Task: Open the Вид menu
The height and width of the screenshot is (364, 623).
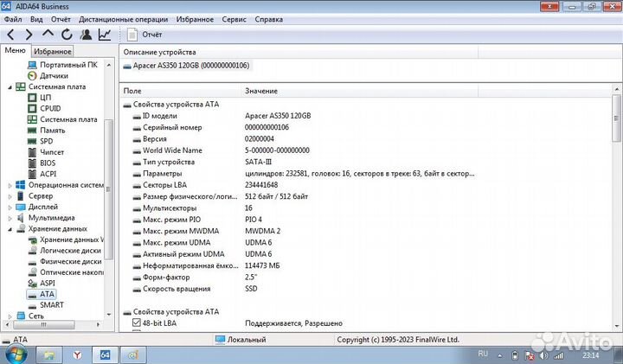Action: pos(36,19)
